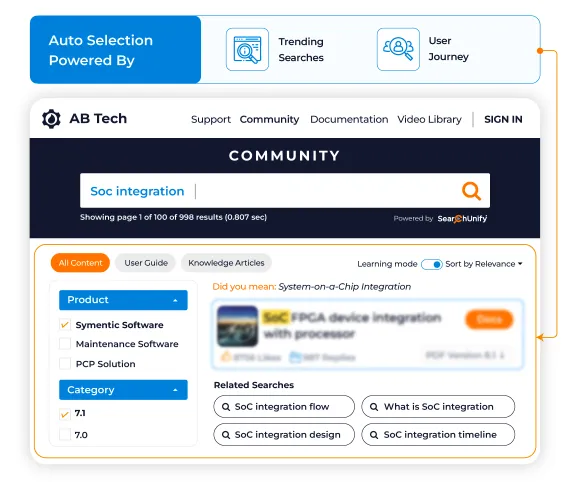
Task: Click magnifier icon in What is SoC integration
Action: 374,407
